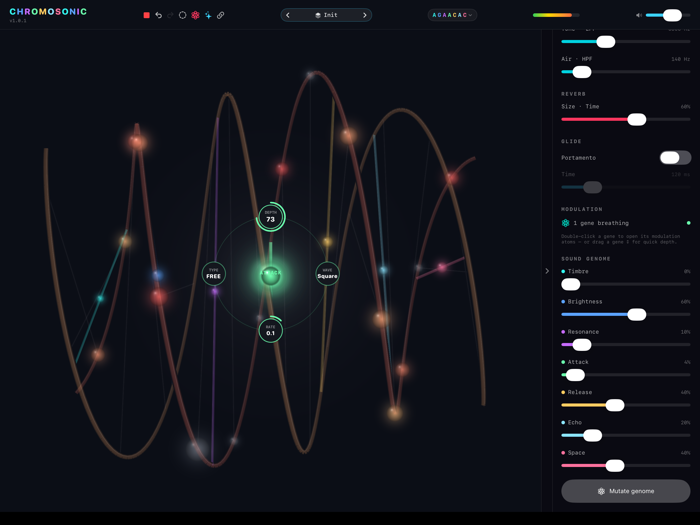This screenshot has height=525, width=700.
Task: Click the Mutate genome button
Action: tap(625, 491)
